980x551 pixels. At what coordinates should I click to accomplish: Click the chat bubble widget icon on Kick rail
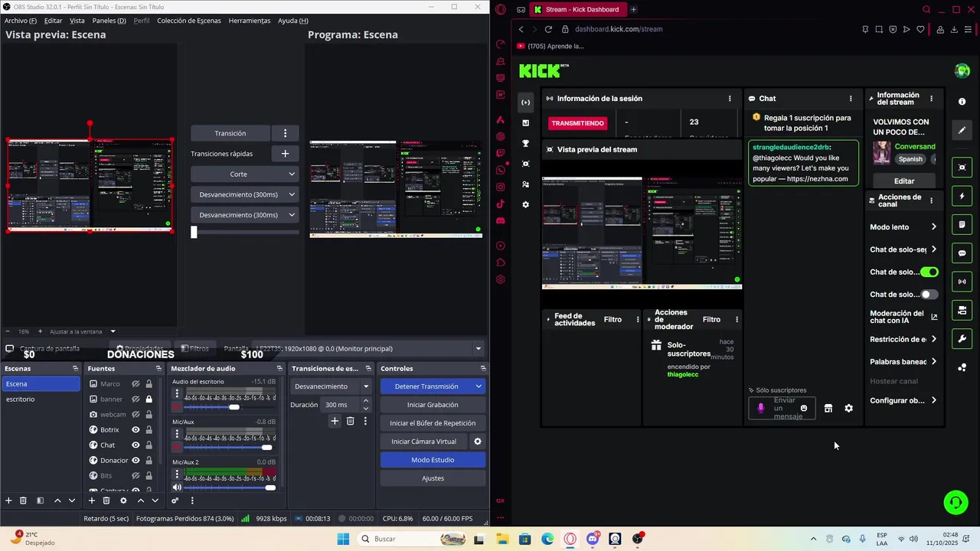[x=962, y=253]
